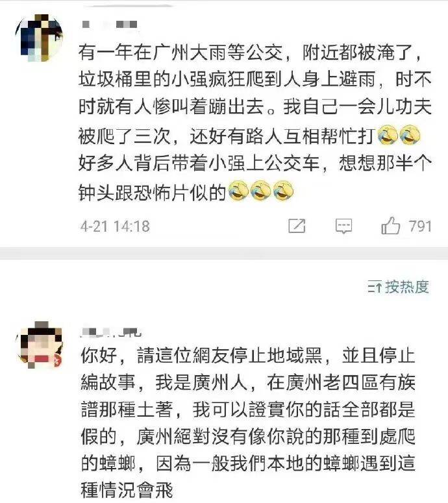Tap first laughing emoji after 恐怖片似的
448x503 pixels.
[x=238, y=191]
